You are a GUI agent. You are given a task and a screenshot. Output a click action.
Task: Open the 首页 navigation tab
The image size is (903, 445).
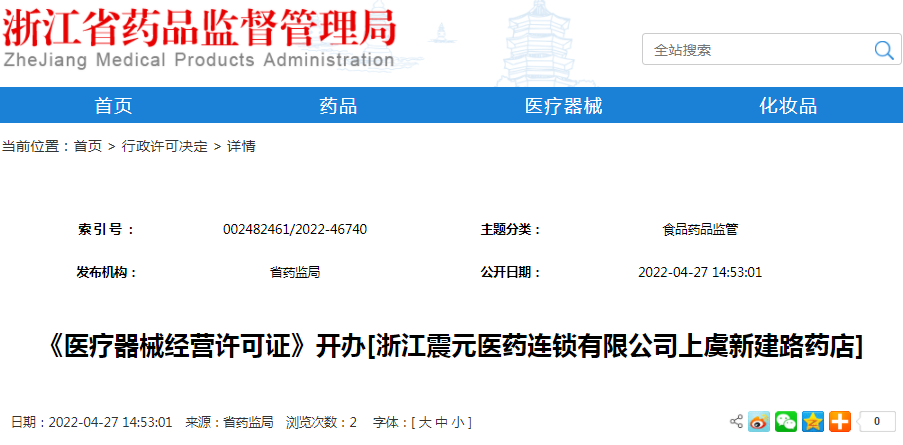point(113,106)
